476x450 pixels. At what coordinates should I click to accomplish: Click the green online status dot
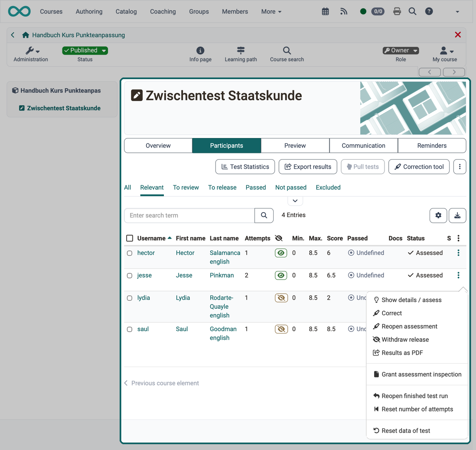[x=363, y=12]
